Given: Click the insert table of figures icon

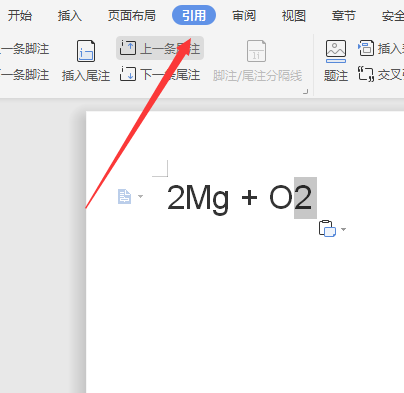Looking at the screenshot, I should pyautogui.click(x=366, y=48).
